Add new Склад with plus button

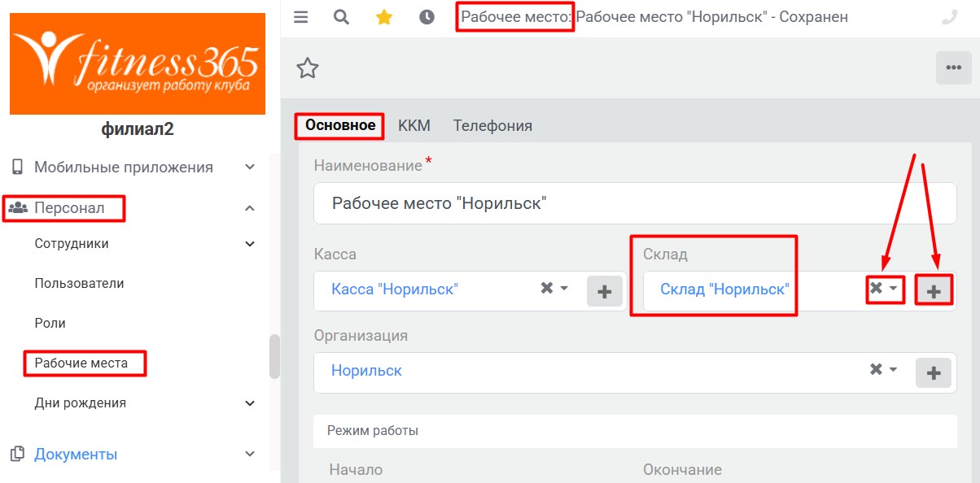pos(934,291)
